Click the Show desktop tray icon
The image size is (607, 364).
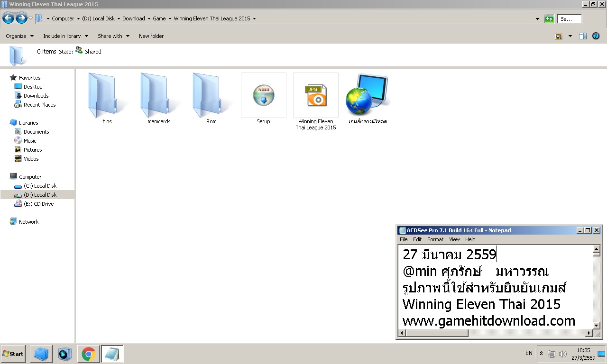[x=601, y=354]
